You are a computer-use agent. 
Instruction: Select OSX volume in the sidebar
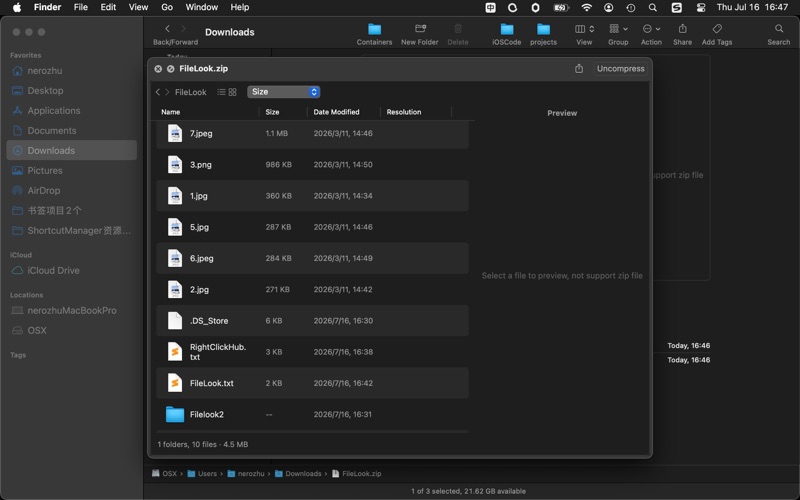click(x=71, y=330)
